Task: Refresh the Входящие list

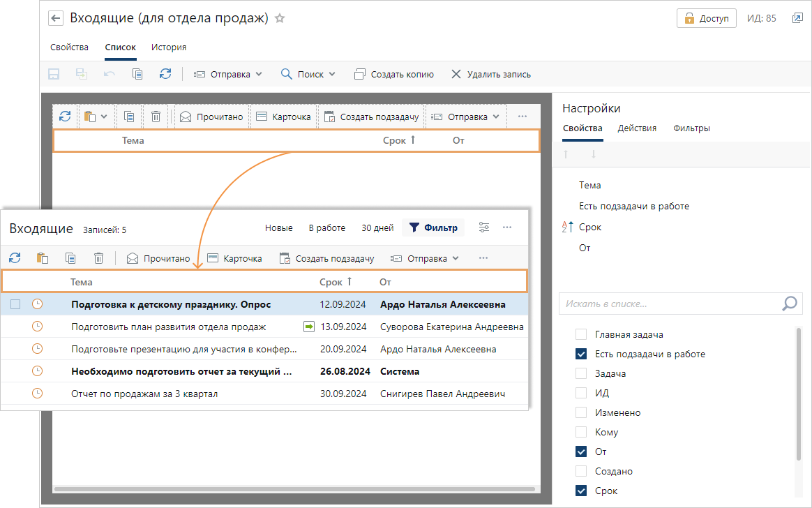Action: tap(15, 258)
